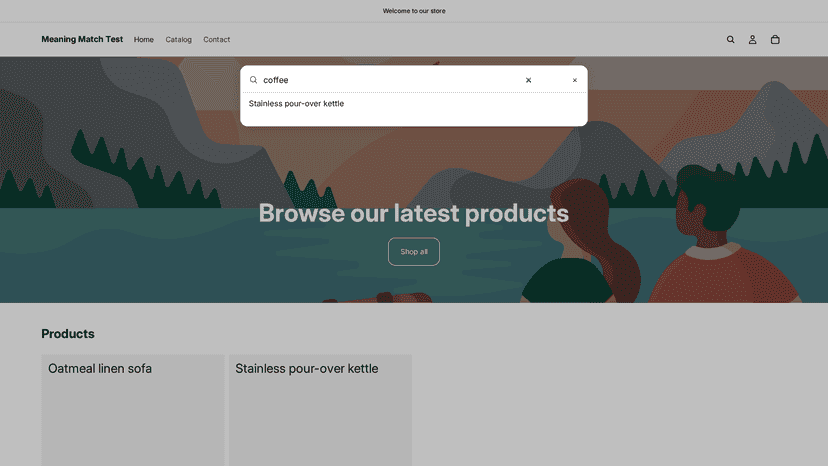Image resolution: width=828 pixels, height=466 pixels.
Task: Click the magnifier icon inside search box
Action: 253,80
